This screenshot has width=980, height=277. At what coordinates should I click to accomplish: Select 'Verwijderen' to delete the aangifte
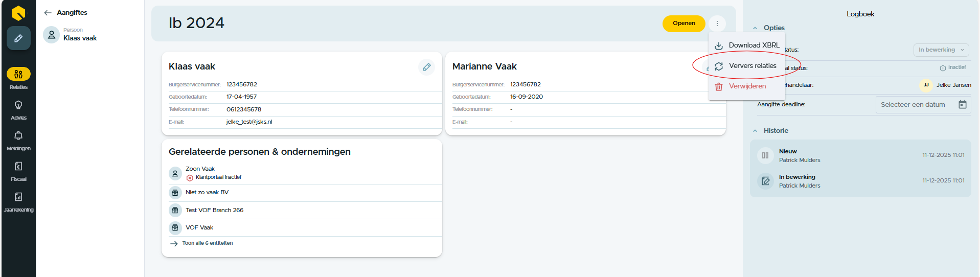[747, 86]
